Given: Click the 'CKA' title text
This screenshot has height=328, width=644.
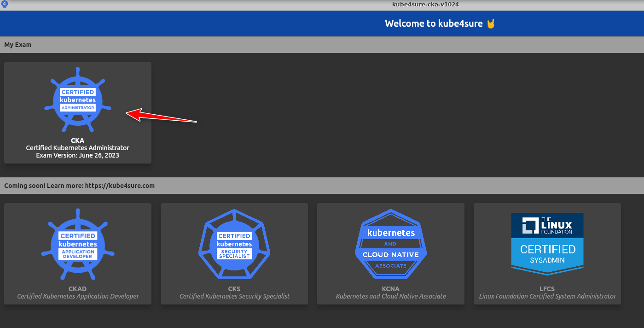Looking at the screenshot, I should tap(78, 141).
